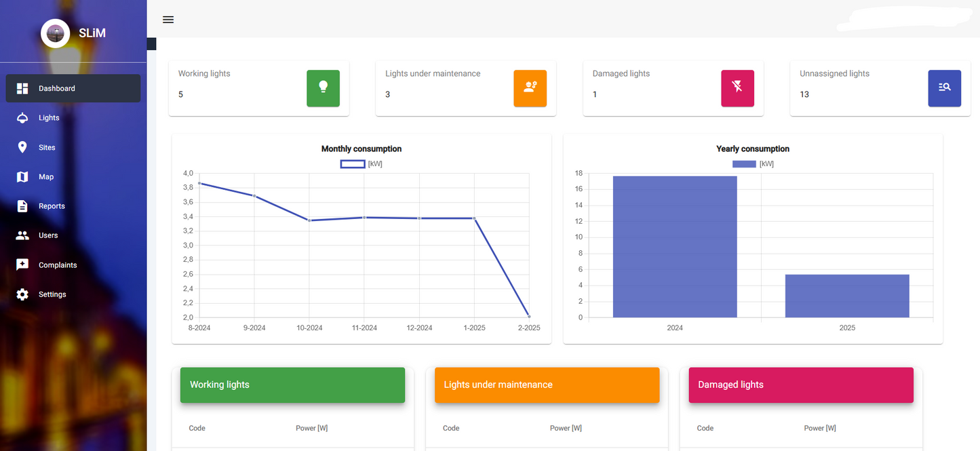This screenshot has width=980, height=451.
Task: Click the Complaints chat icon in sidebar
Action: [22, 265]
